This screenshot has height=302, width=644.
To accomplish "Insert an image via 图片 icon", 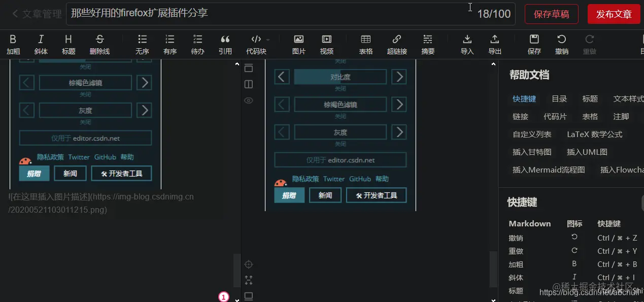I will [x=298, y=44].
